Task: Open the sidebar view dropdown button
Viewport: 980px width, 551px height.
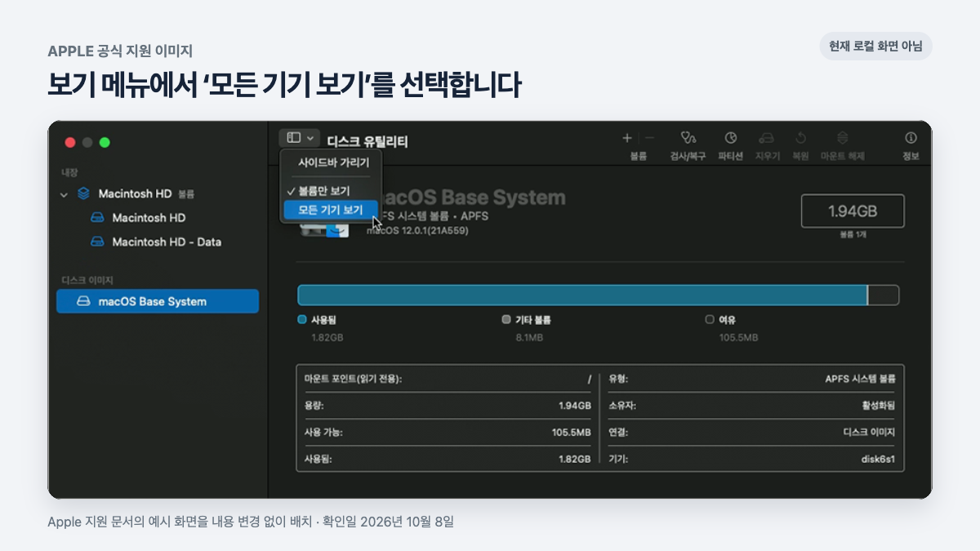Action: [299, 138]
